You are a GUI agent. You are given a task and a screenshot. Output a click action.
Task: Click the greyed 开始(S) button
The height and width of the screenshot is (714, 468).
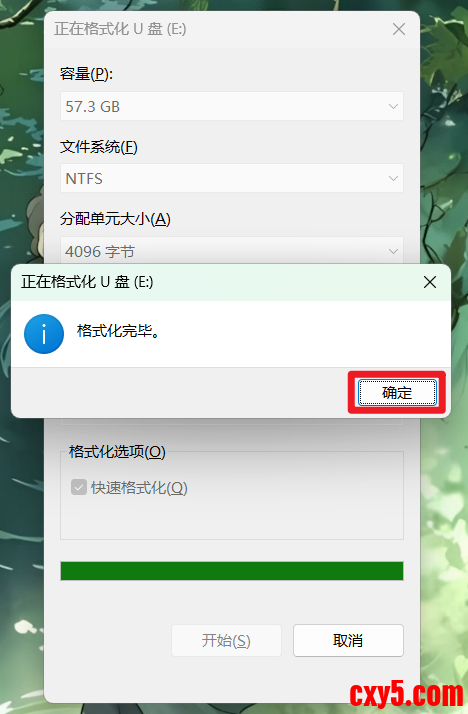(226, 640)
